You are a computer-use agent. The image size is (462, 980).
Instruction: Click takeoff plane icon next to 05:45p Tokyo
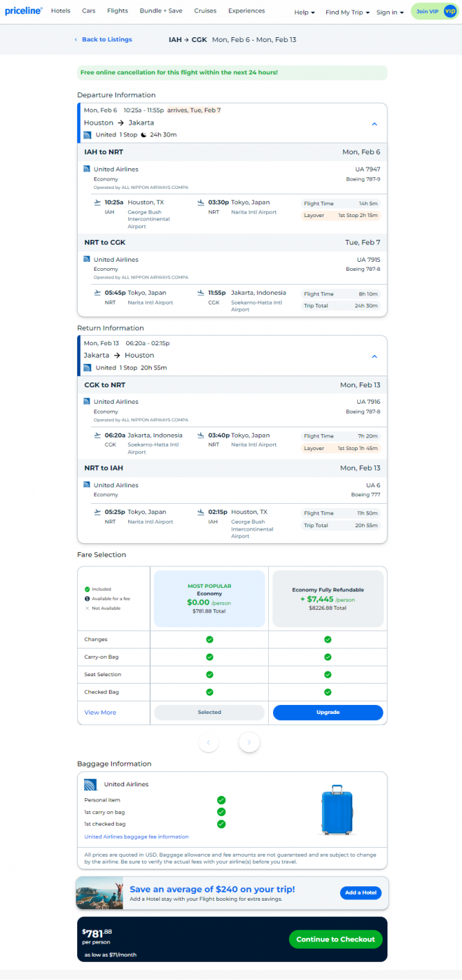[x=97, y=292]
